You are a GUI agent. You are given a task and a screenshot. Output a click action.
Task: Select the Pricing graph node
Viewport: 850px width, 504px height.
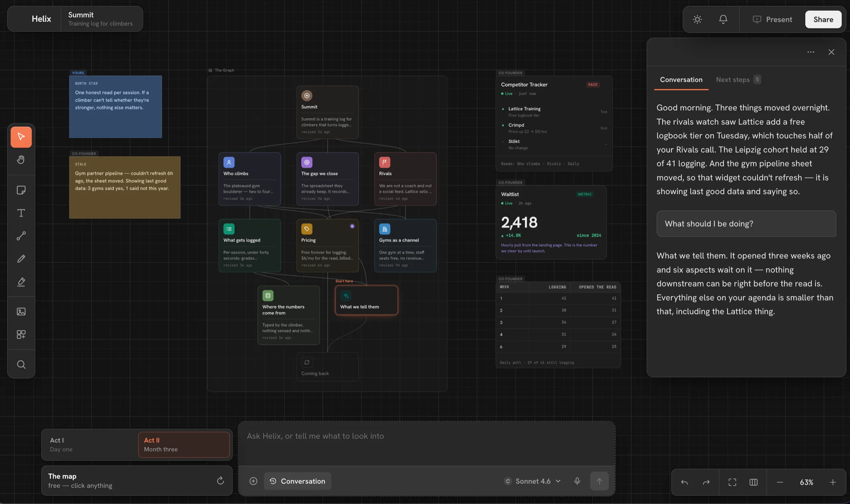(327, 246)
